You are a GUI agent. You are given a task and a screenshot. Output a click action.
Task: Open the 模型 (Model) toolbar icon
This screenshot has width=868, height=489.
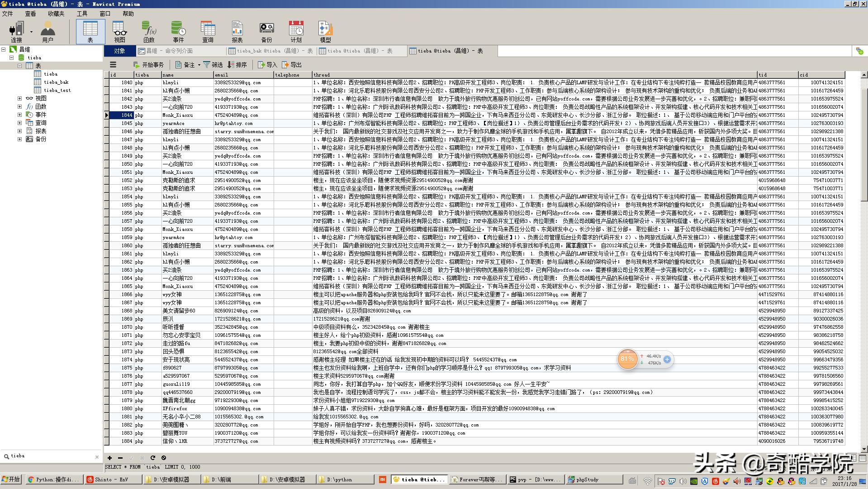[x=325, y=32]
